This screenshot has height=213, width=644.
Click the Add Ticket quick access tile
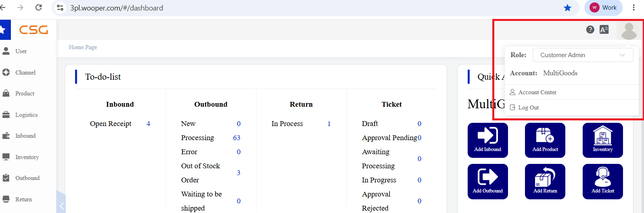(603, 182)
